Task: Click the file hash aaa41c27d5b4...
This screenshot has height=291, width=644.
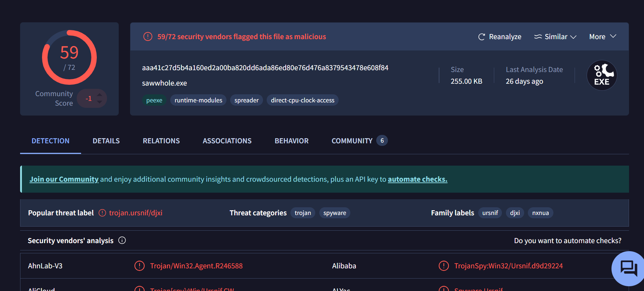Action: pyautogui.click(x=265, y=68)
